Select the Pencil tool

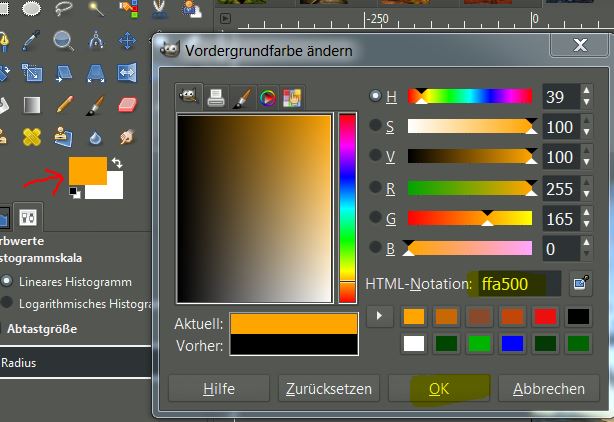pyautogui.click(x=65, y=105)
